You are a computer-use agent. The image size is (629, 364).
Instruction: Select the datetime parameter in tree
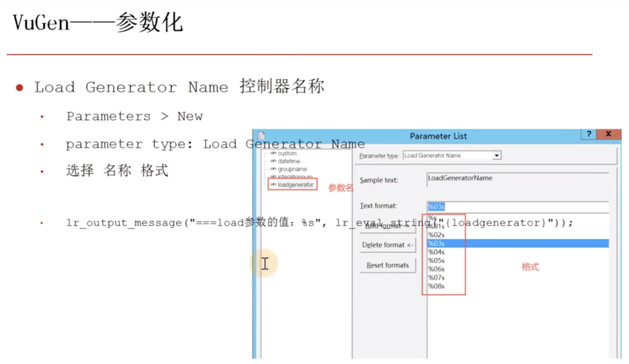tap(289, 161)
